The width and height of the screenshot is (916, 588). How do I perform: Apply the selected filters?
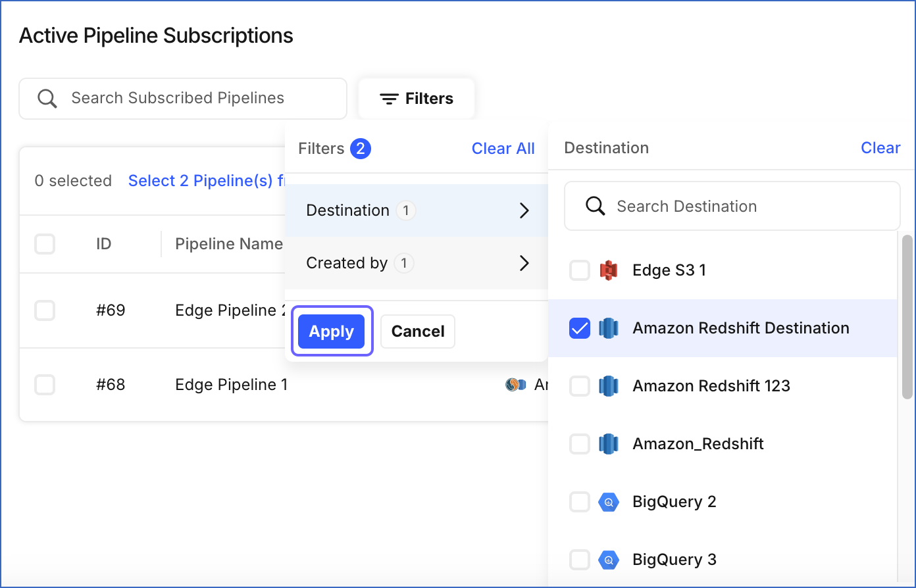332,331
